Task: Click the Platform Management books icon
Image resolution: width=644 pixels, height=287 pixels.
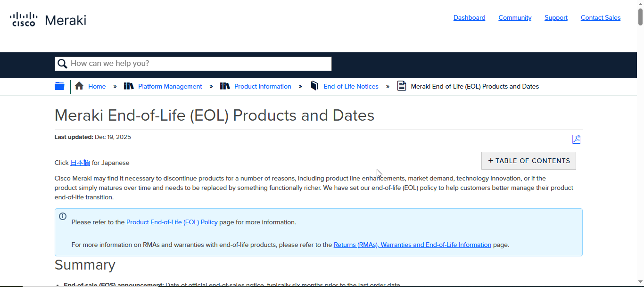Action: [x=129, y=86]
